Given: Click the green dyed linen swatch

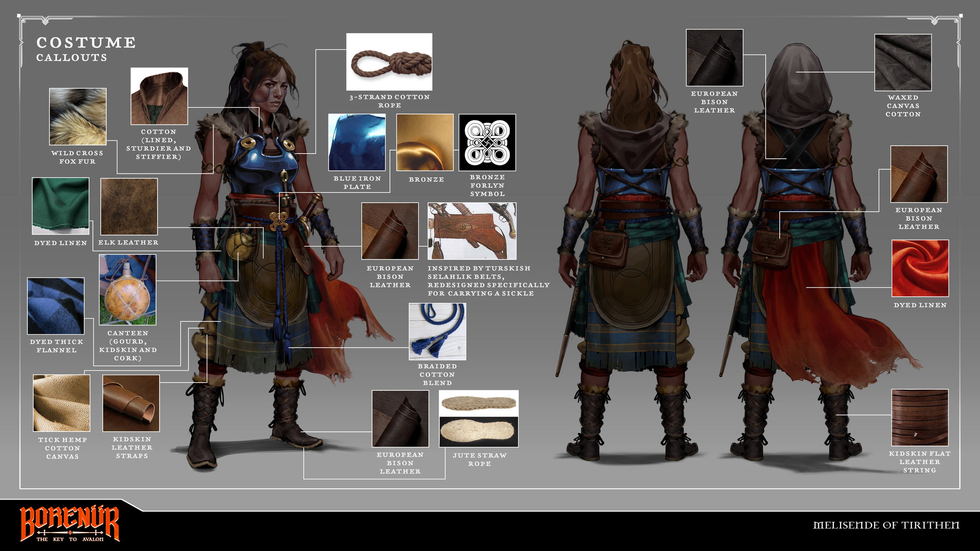Looking at the screenshot, I should pos(60,206).
